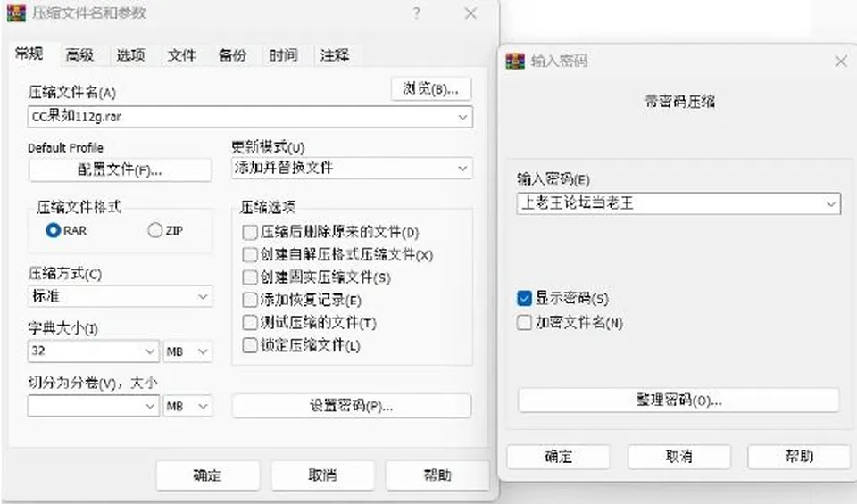Expand the split volume size dropdown
Image resolution: width=857 pixels, height=504 pixels.
click(x=150, y=406)
